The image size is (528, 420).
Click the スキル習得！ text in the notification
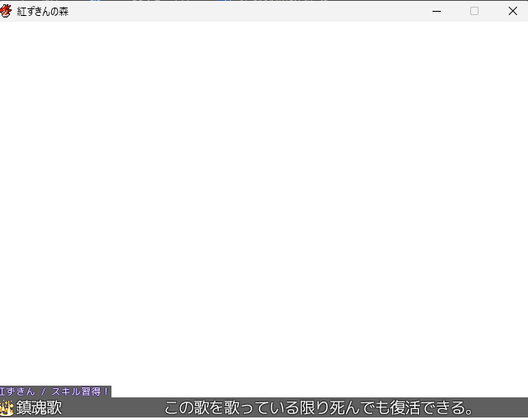coord(80,391)
